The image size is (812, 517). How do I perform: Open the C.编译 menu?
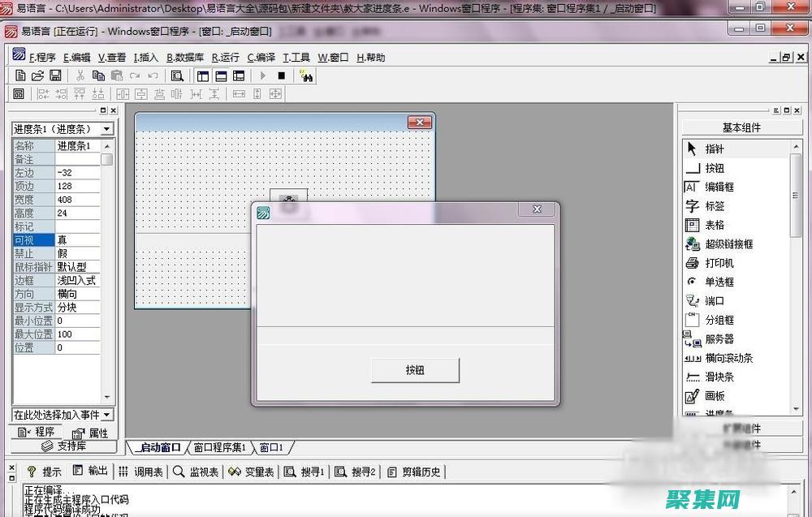(261, 58)
